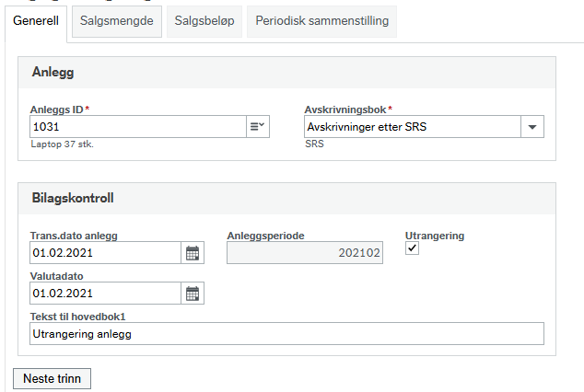Image resolution: width=584 pixels, height=392 pixels.
Task: Click the Anleggsperiode label
Action: click(x=265, y=236)
